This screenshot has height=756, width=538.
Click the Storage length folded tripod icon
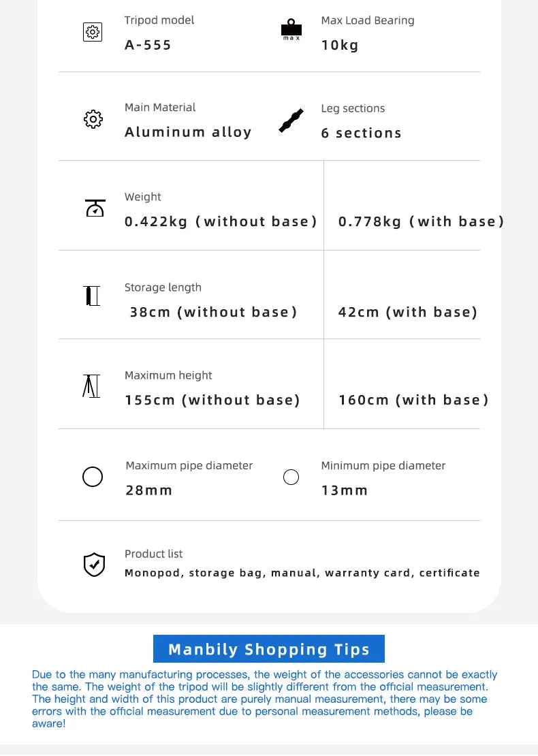tap(93, 296)
